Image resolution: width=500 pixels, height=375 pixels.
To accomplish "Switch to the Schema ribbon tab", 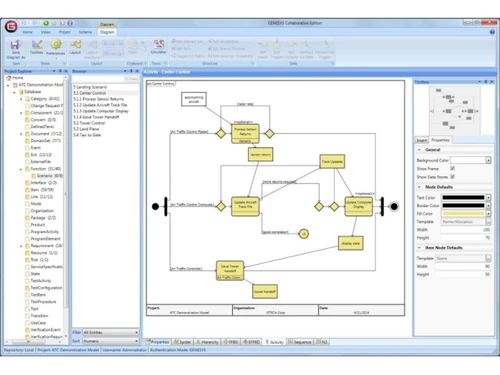I will point(85,32).
